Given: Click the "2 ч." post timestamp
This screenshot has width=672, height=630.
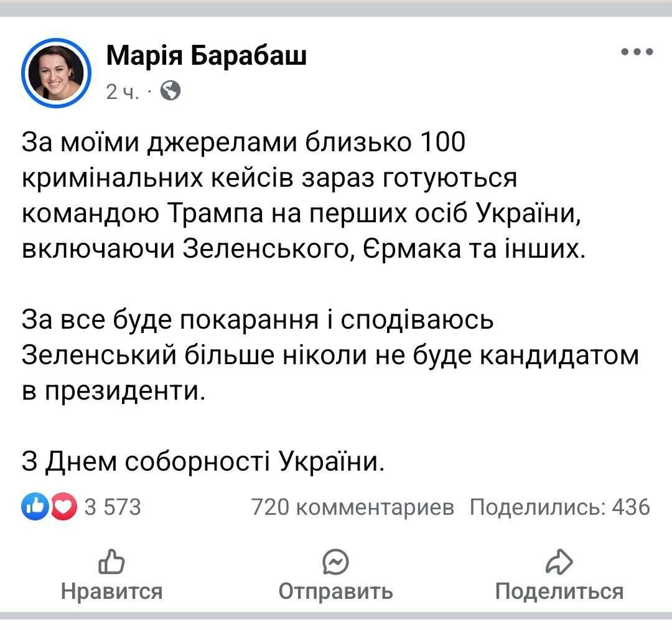Looking at the screenshot, I should coord(120,92).
